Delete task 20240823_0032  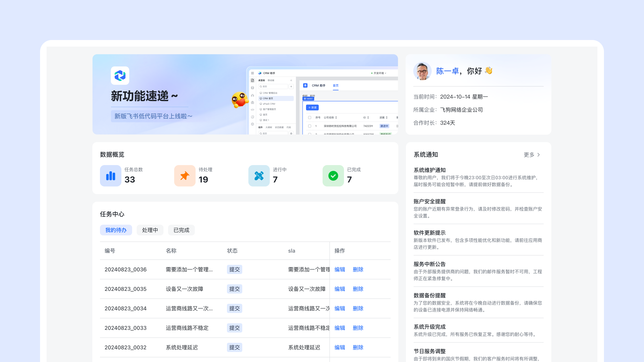(358, 347)
